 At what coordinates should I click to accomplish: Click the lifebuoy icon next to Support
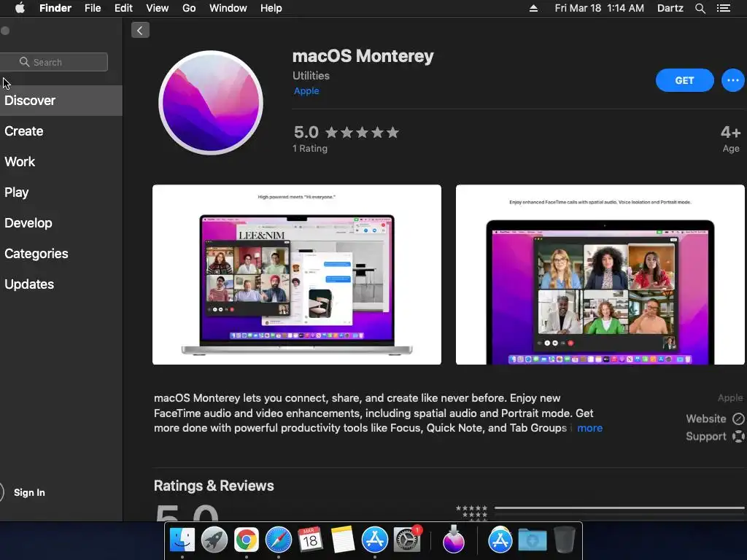tap(738, 436)
